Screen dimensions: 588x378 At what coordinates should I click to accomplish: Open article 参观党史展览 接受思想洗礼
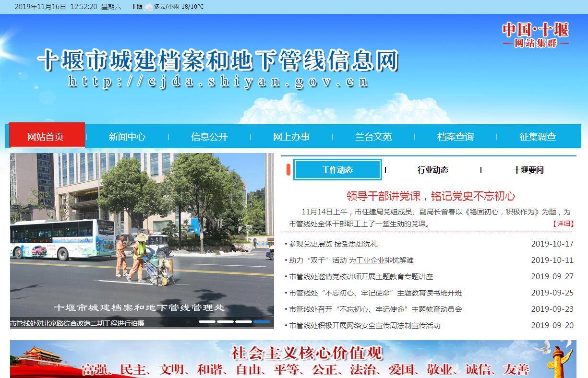point(333,244)
